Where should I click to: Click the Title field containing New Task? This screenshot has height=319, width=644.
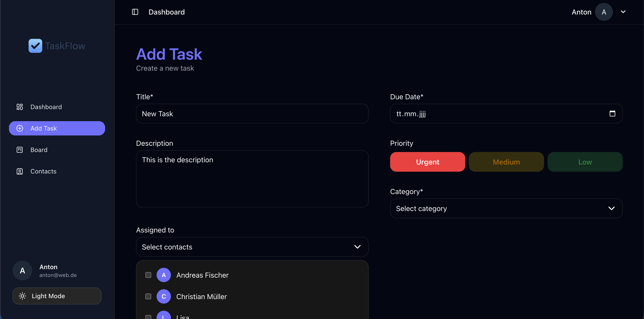[252, 114]
